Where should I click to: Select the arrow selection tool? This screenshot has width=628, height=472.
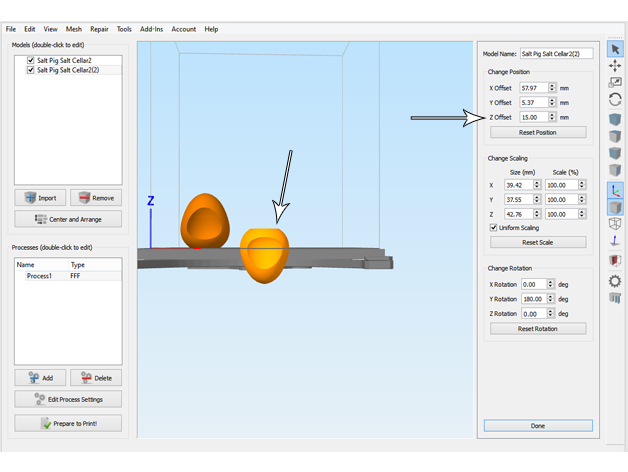[x=615, y=50]
